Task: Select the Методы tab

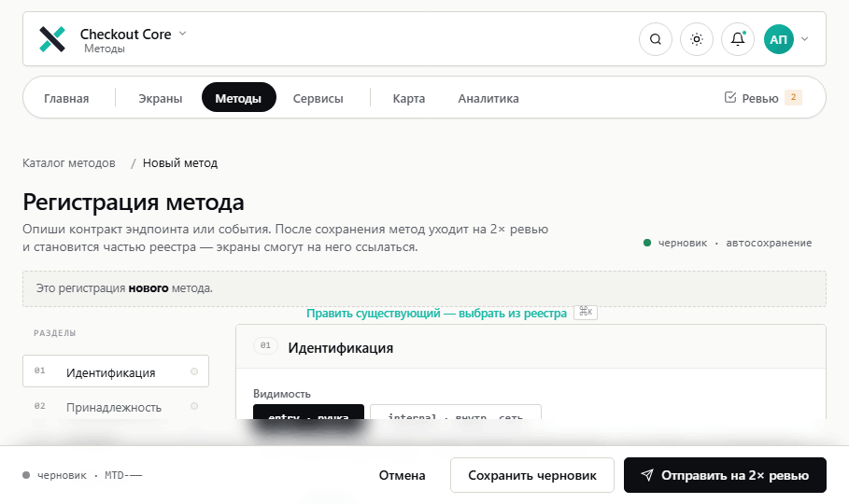Action: (x=239, y=97)
